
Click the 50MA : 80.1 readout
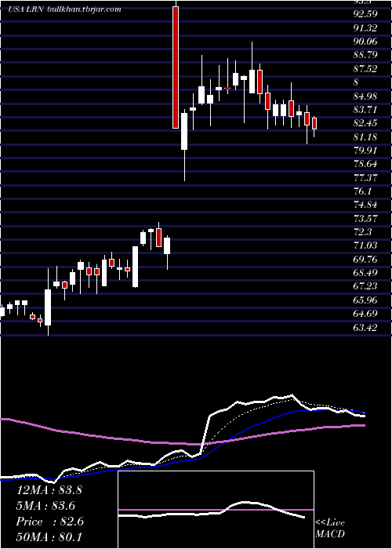tap(49, 536)
